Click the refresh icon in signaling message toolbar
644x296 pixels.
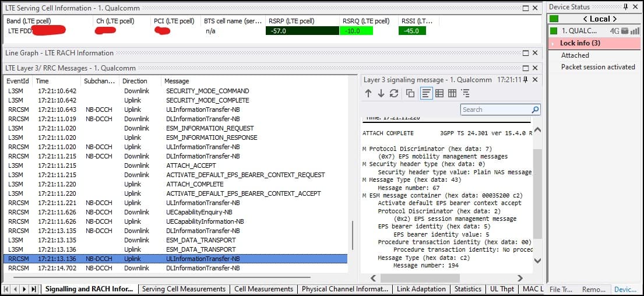pyautogui.click(x=394, y=94)
